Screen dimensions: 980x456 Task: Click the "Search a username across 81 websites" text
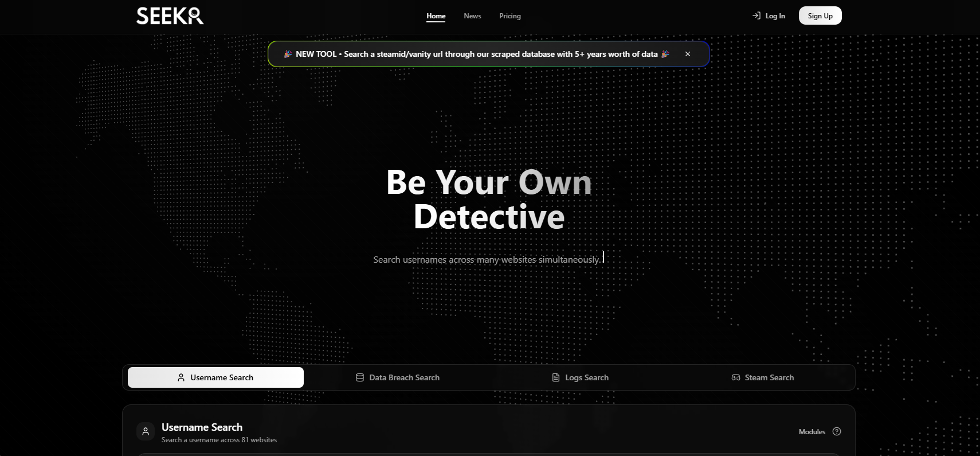click(x=219, y=440)
